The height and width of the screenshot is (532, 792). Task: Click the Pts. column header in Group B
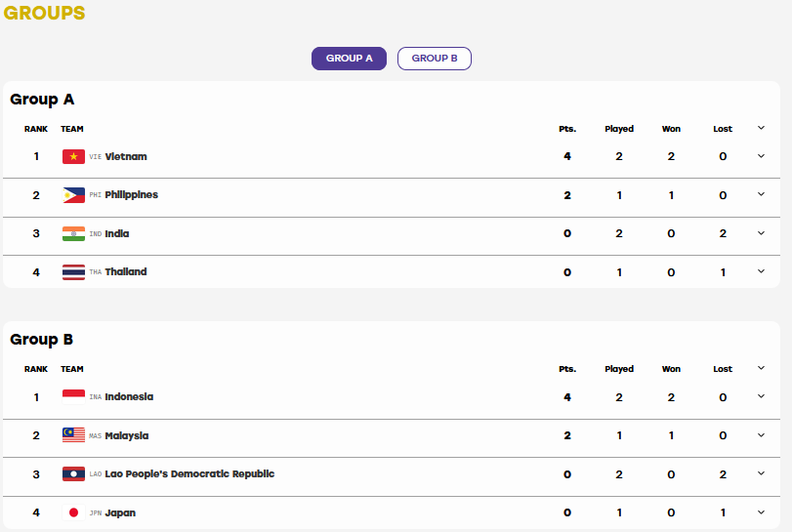(567, 369)
